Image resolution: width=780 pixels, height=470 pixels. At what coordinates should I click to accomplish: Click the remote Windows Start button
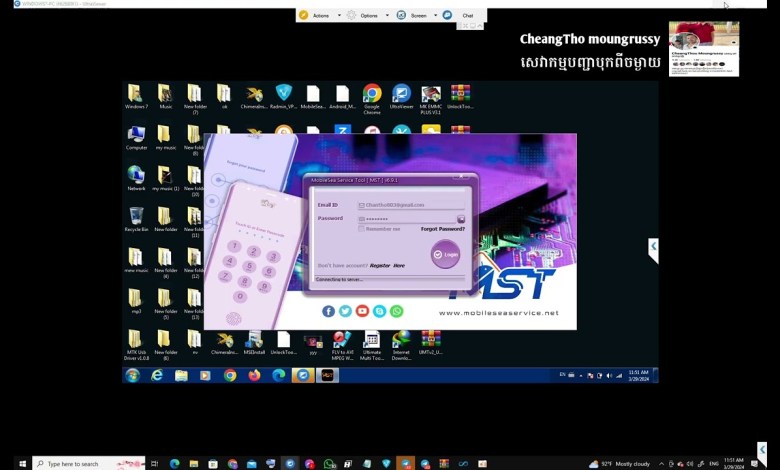(x=132, y=375)
